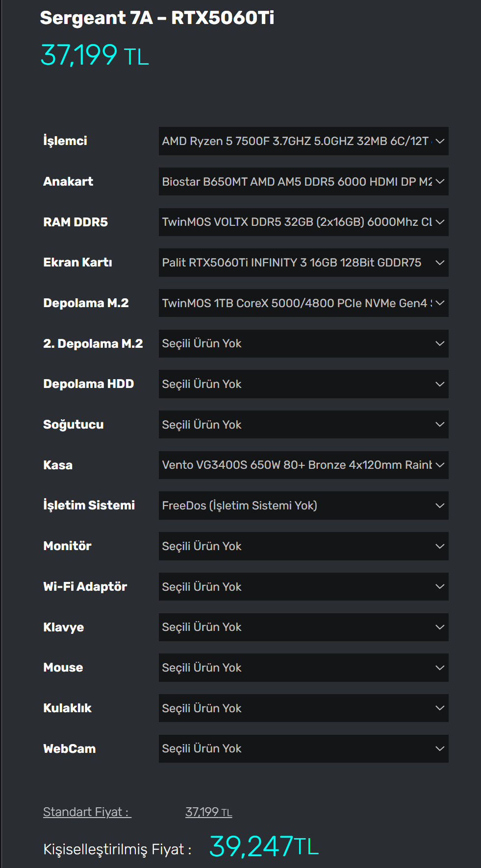
Task: Click the underlined 37,199 TL standard price
Action: click(x=208, y=812)
